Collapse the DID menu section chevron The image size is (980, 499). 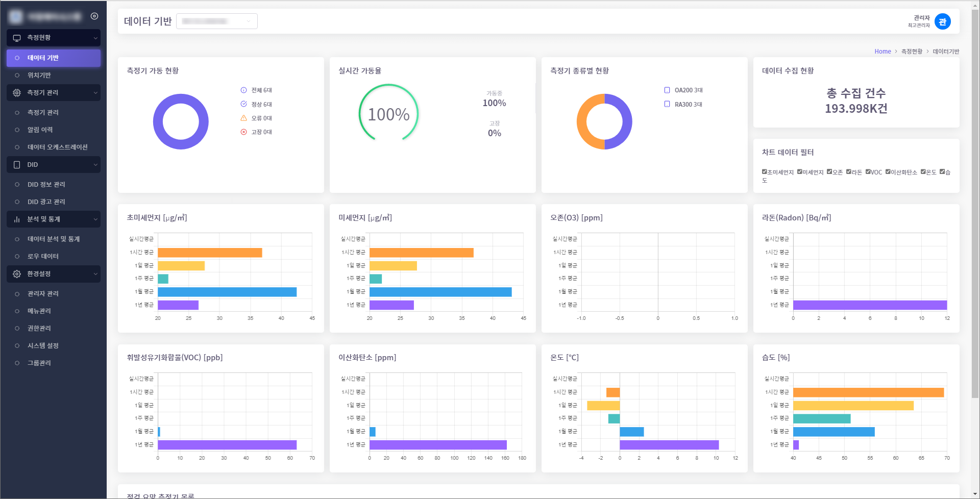95,165
